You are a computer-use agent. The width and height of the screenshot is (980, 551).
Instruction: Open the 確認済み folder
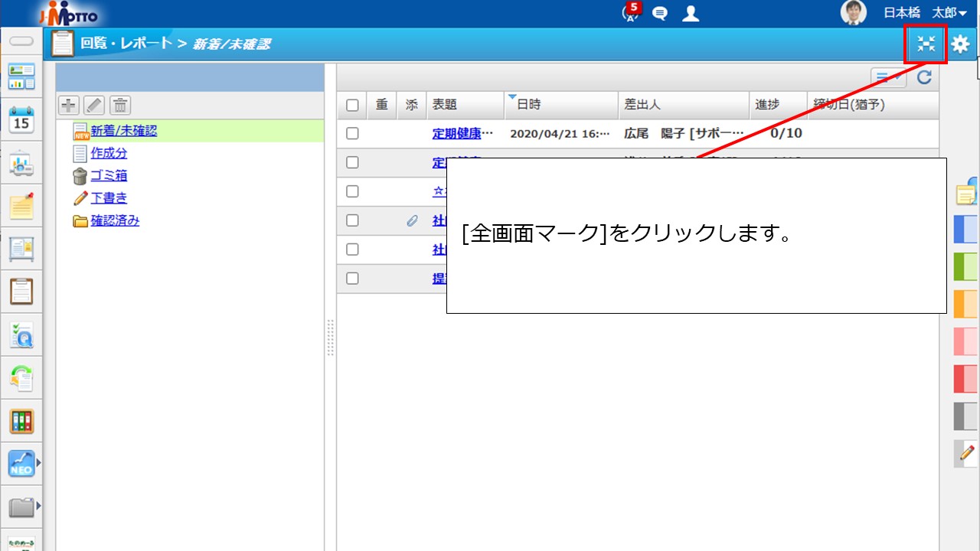click(115, 220)
